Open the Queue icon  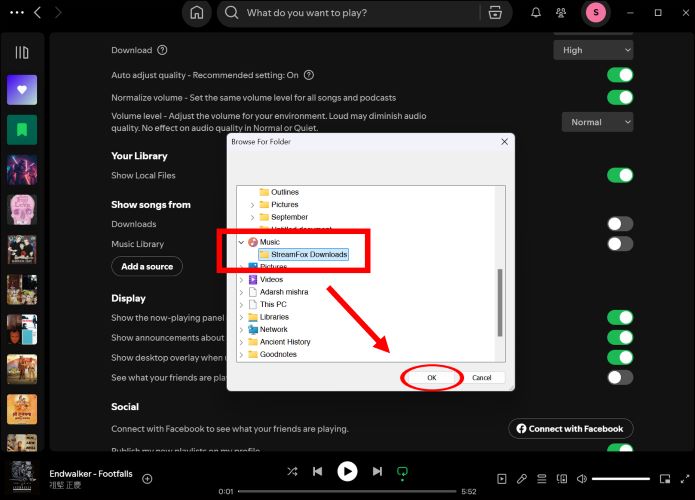click(544, 480)
